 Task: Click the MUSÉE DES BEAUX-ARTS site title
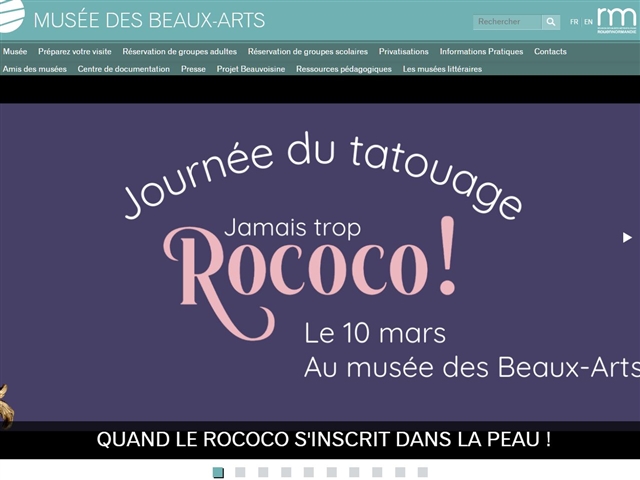149,20
